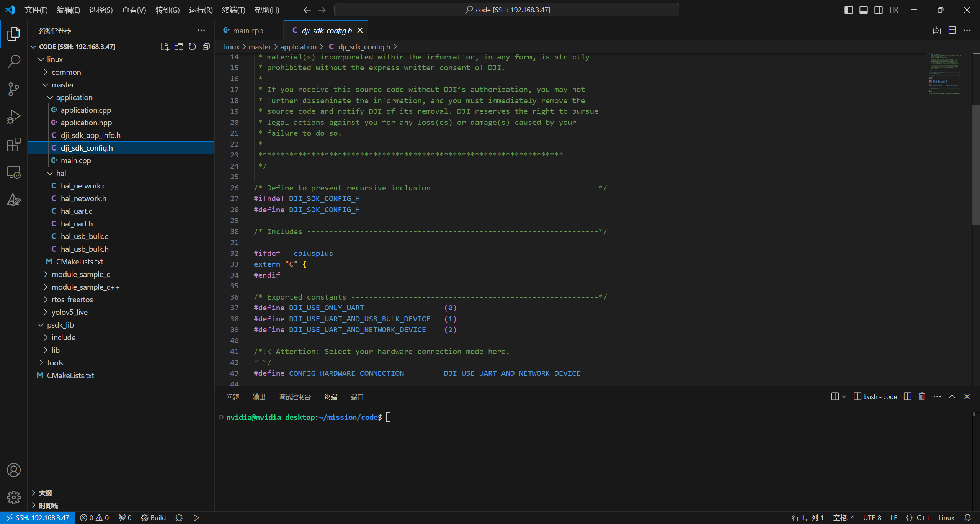Switch to the 端口 panel tab

coord(357,397)
